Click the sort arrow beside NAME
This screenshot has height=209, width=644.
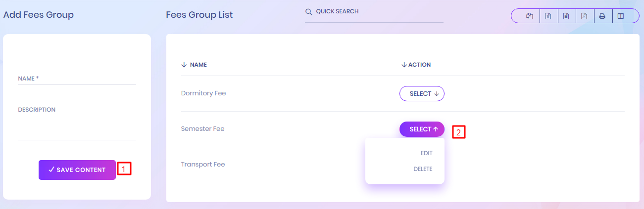click(x=184, y=65)
